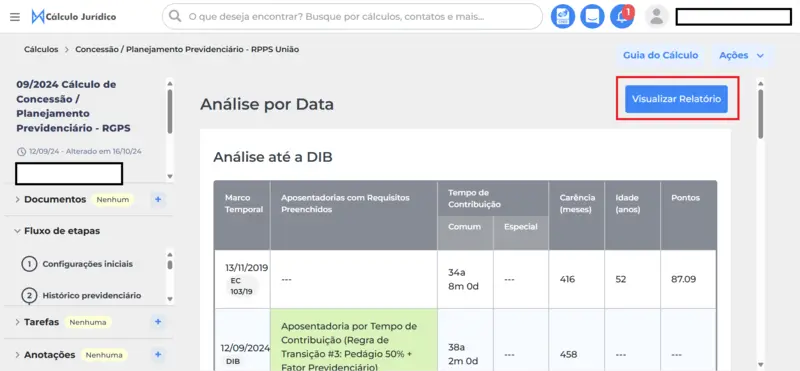
Task: Open the user profile avatar
Action: [657, 17]
